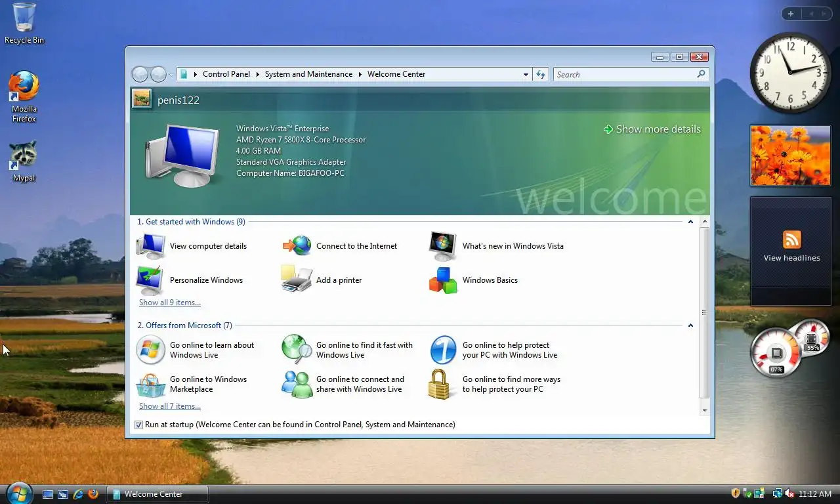Click Show more details link
Image resolution: width=840 pixels, height=504 pixels.
coord(652,129)
